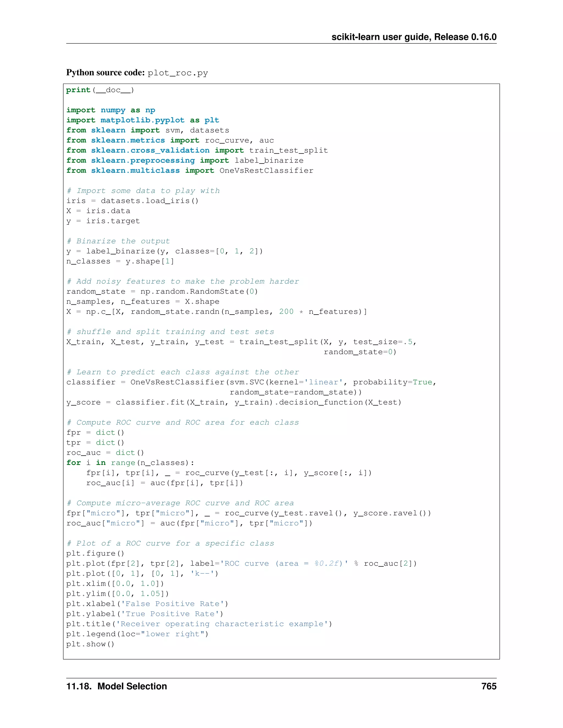
Task: Click comment '# shuffle and split training and test sets'
Action: (170, 332)
